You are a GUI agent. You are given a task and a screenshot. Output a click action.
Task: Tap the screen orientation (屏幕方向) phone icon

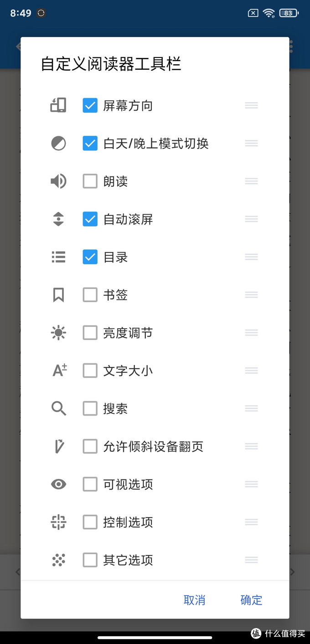(58, 105)
